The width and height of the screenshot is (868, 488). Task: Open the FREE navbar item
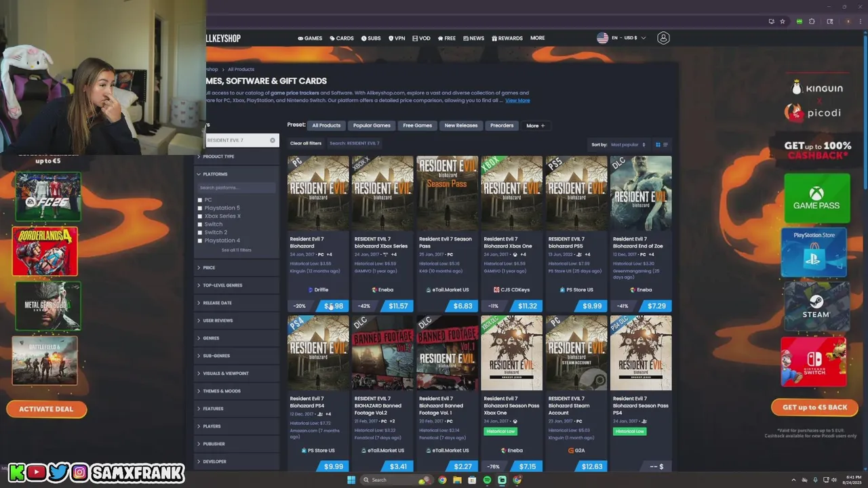(447, 38)
